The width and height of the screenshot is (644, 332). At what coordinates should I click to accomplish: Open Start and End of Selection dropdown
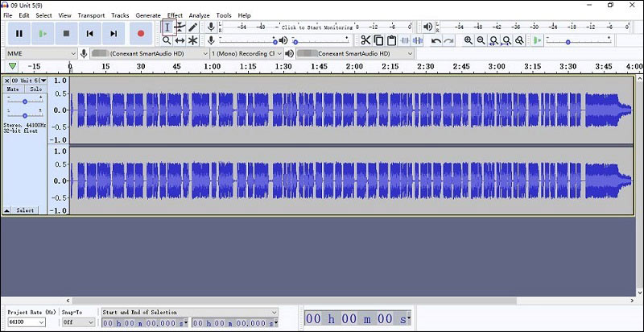click(190, 313)
